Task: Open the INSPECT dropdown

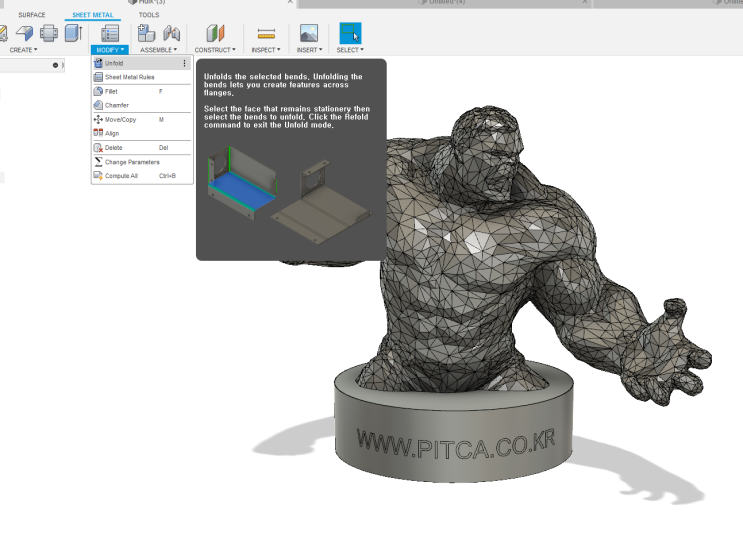Action: click(266, 49)
